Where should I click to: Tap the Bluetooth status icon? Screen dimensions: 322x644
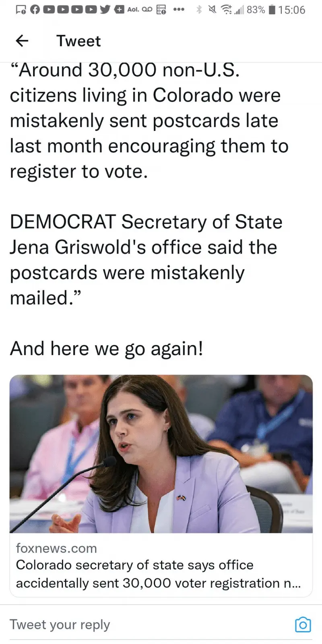[x=198, y=10]
